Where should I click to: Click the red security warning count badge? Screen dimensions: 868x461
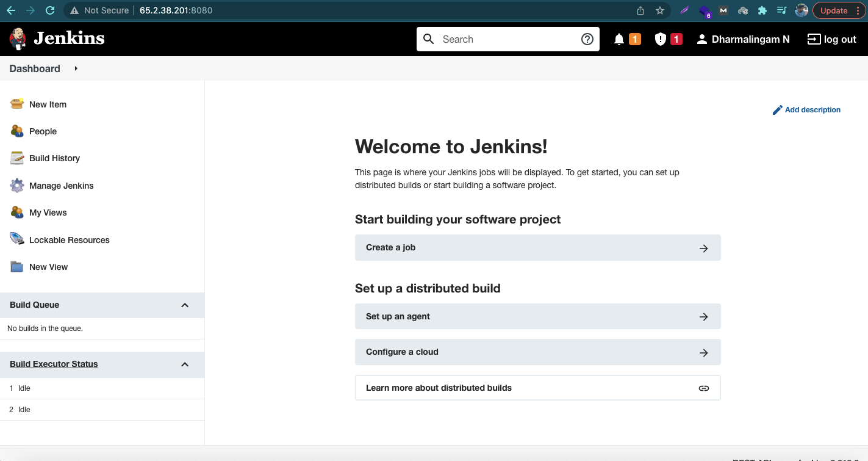[x=676, y=39]
